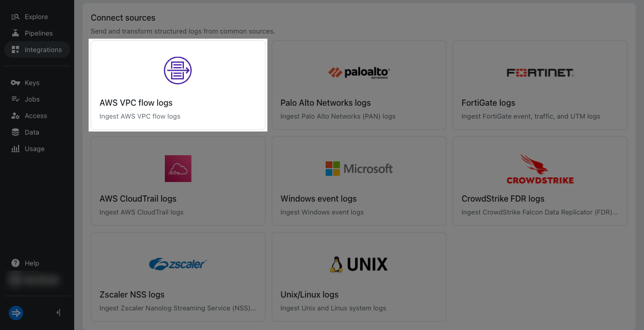
Task: Click 'Ingest Zscaler Nanolog Streaming Service' text
Action: tap(178, 308)
